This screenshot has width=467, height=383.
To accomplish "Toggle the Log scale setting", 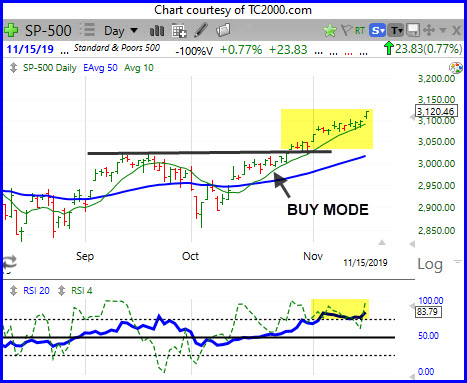I will pyautogui.click(x=430, y=264).
